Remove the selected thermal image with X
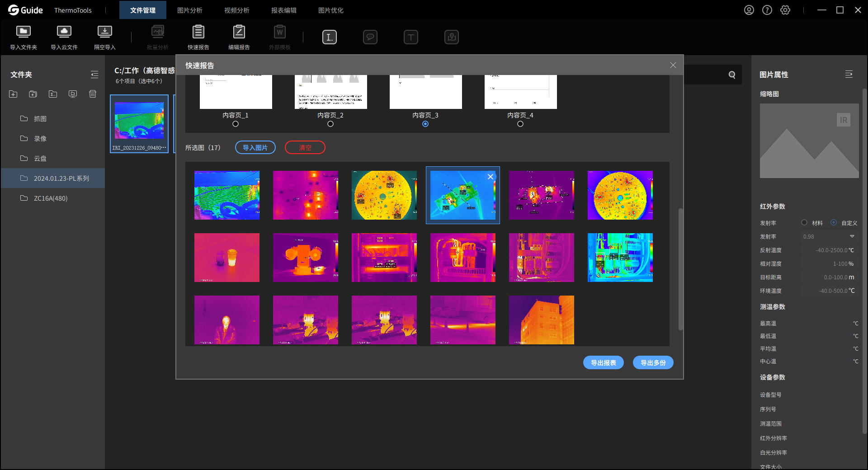The width and height of the screenshot is (868, 470). pos(491,177)
